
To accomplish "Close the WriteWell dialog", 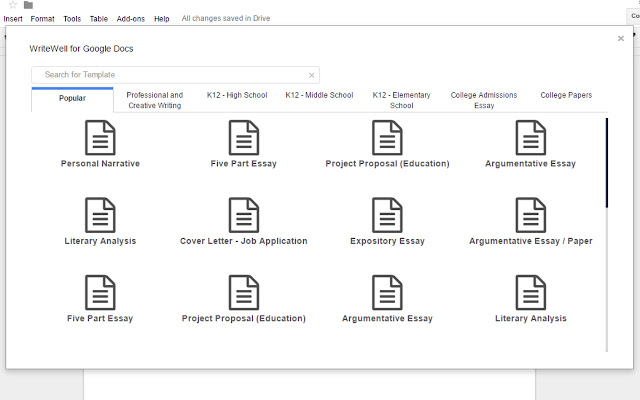I will (x=621, y=38).
